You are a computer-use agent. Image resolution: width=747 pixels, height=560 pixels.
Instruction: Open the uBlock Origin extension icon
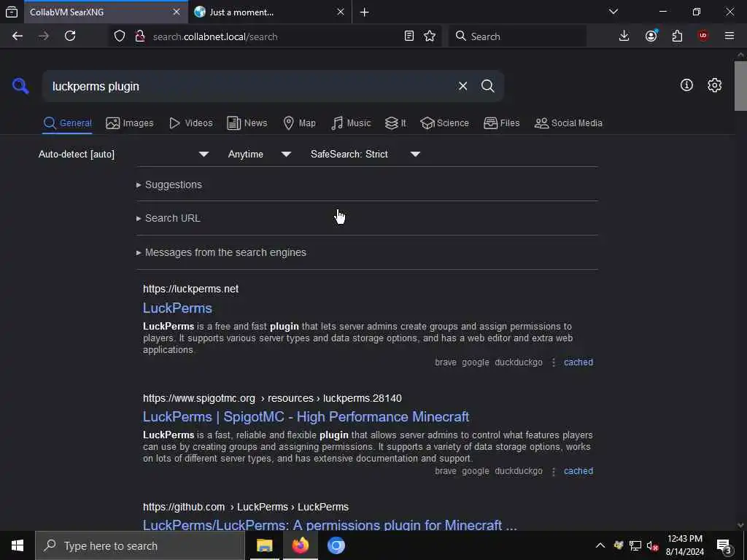(x=703, y=36)
